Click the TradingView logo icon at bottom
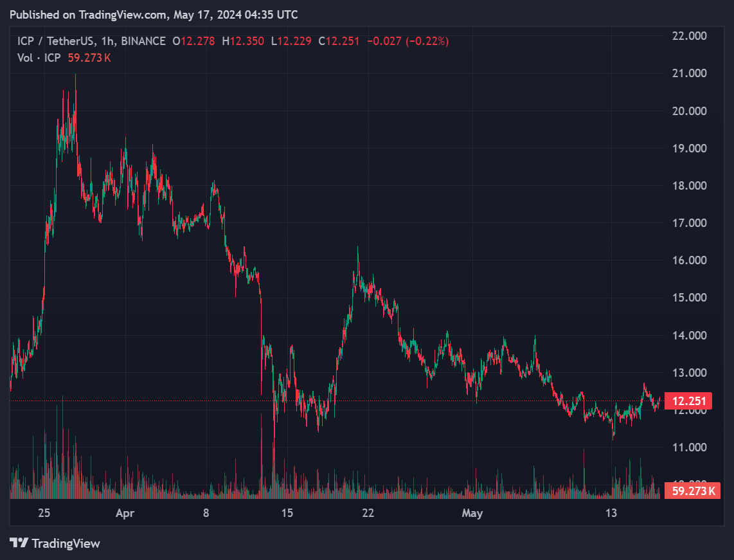Viewport: 734px width, 560px height. click(x=19, y=543)
